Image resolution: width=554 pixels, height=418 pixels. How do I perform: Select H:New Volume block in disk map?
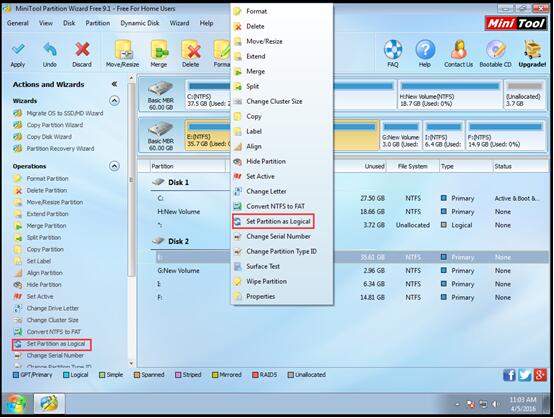[x=450, y=95]
